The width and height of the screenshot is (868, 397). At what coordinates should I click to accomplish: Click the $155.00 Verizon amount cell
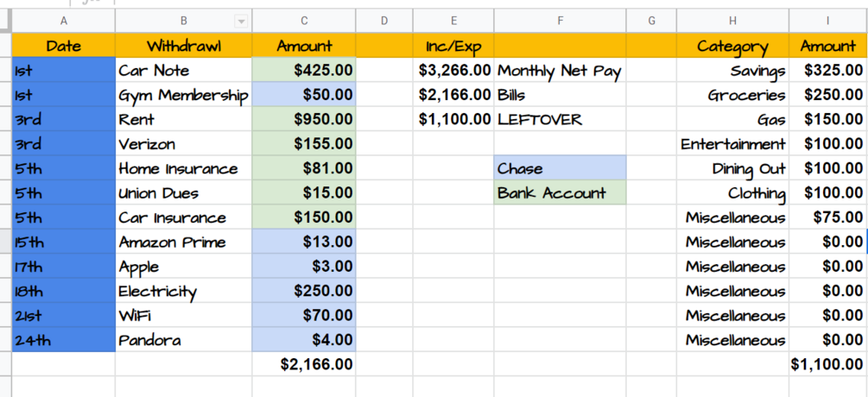pyautogui.click(x=304, y=144)
